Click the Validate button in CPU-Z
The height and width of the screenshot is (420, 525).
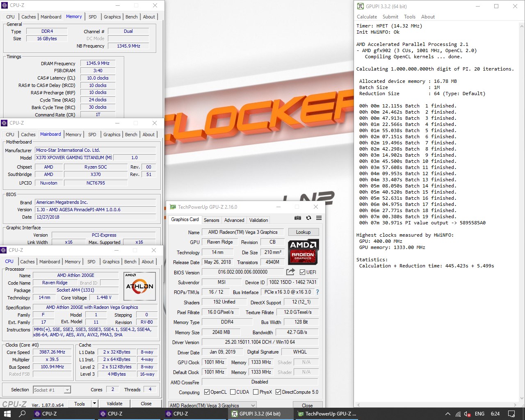click(114, 404)
